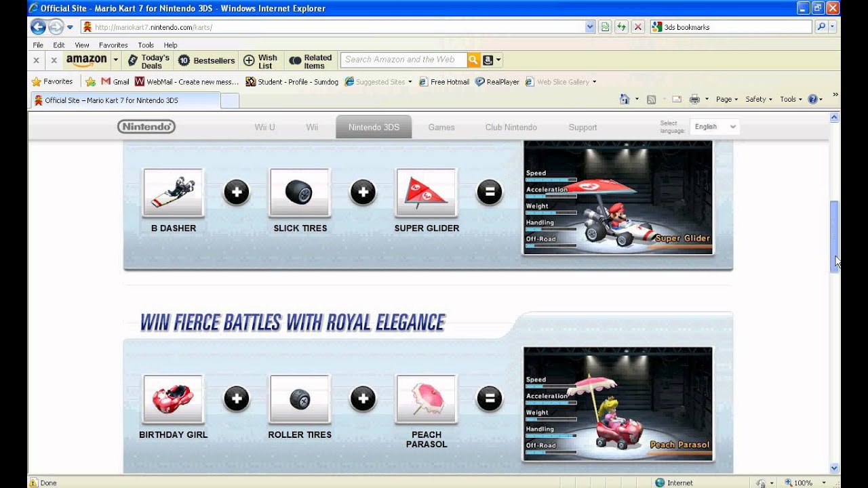This screenshot has height=488, width=868.
Task: Select the Slick Tires icon
Action: tap(300, 192)
